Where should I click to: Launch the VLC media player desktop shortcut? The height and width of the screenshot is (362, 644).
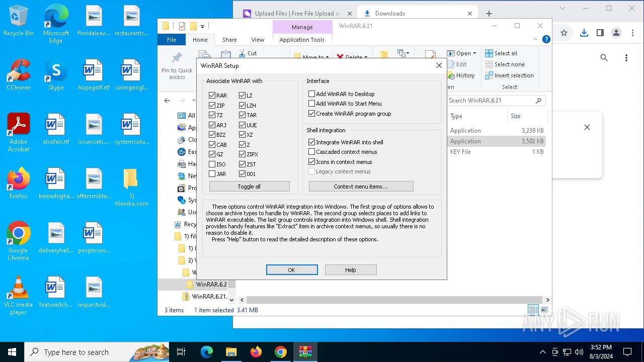point(18,296)
